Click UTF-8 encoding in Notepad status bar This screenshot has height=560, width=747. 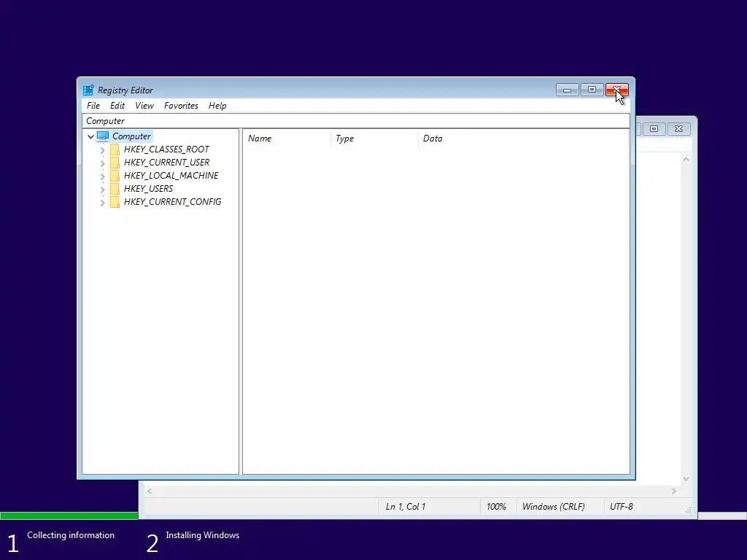click(x=622, y=507)
